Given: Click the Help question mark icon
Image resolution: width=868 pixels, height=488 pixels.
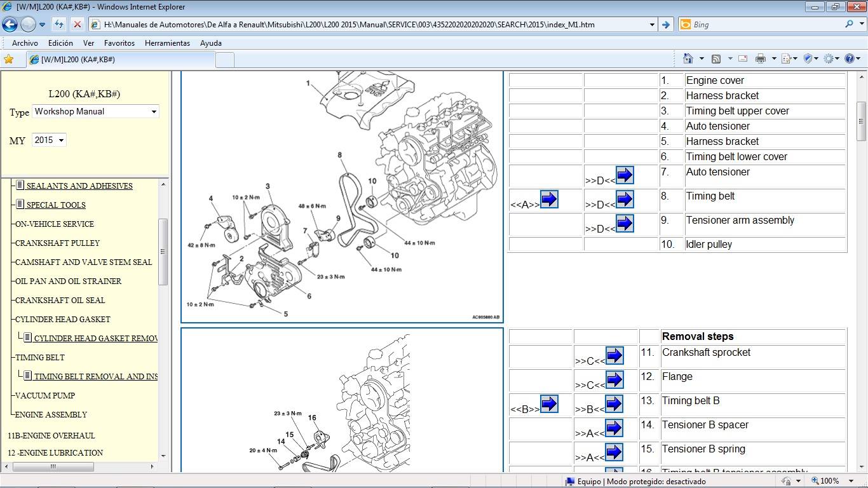Looking at the screenshot, I should click(850, 58).
